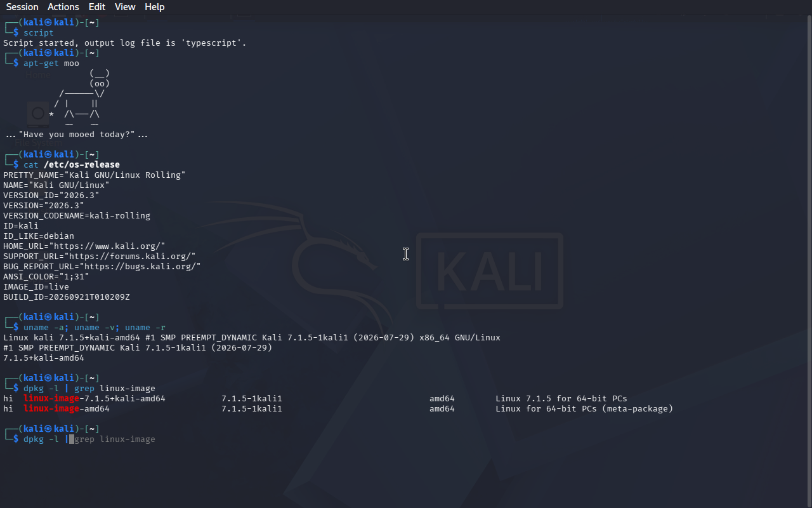Open the Help menu
This screenshot has width=812, height=508.
[155, 7]
